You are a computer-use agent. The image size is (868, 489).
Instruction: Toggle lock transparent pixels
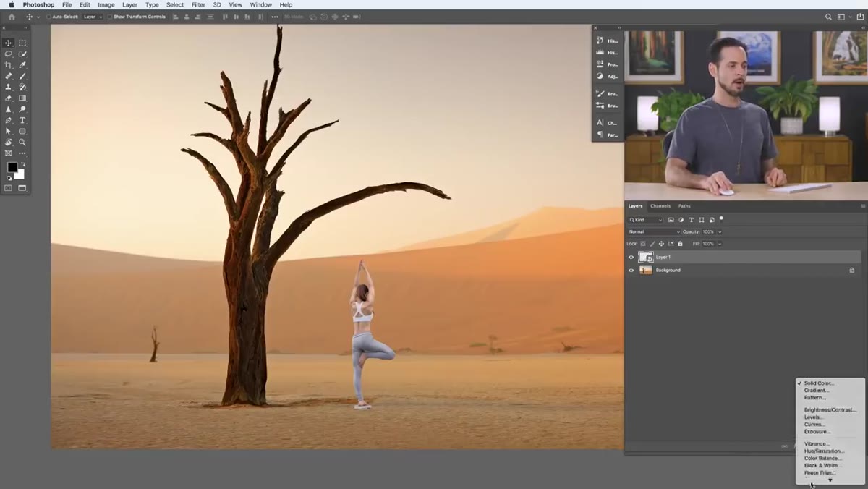643,244
